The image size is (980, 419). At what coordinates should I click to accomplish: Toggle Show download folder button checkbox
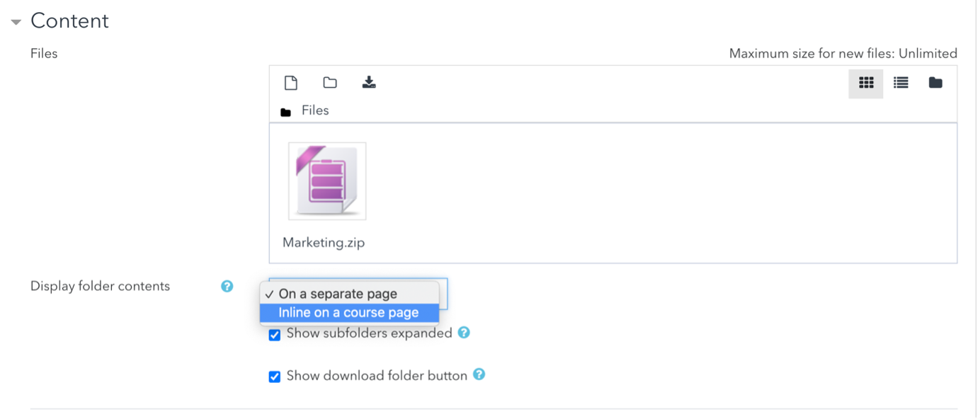pyautogui.click(x=275, y=377)
